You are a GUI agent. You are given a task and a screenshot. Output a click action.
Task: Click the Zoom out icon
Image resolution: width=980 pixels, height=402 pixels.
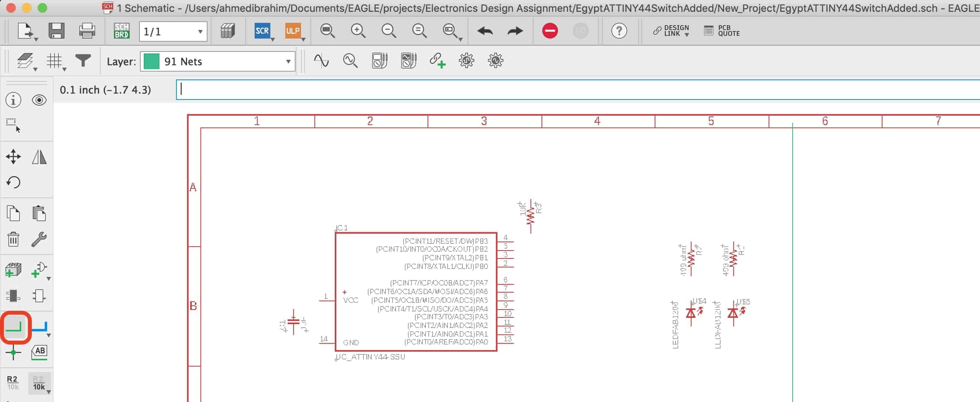tap(389, 30)
